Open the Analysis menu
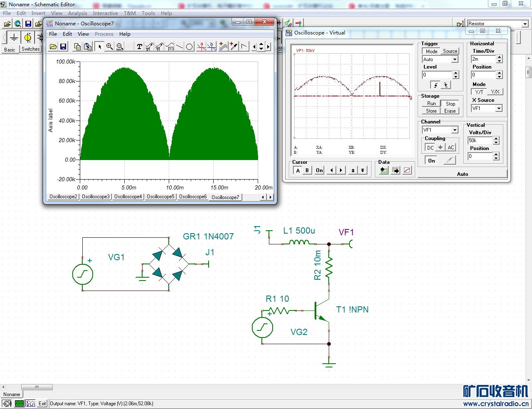 77,13
